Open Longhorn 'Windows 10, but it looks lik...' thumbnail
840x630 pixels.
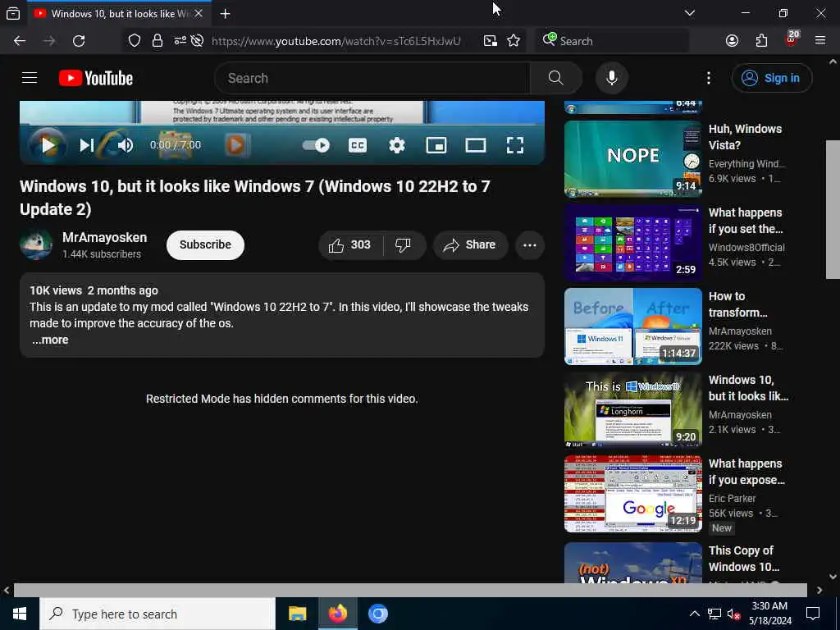click(632, 410)
